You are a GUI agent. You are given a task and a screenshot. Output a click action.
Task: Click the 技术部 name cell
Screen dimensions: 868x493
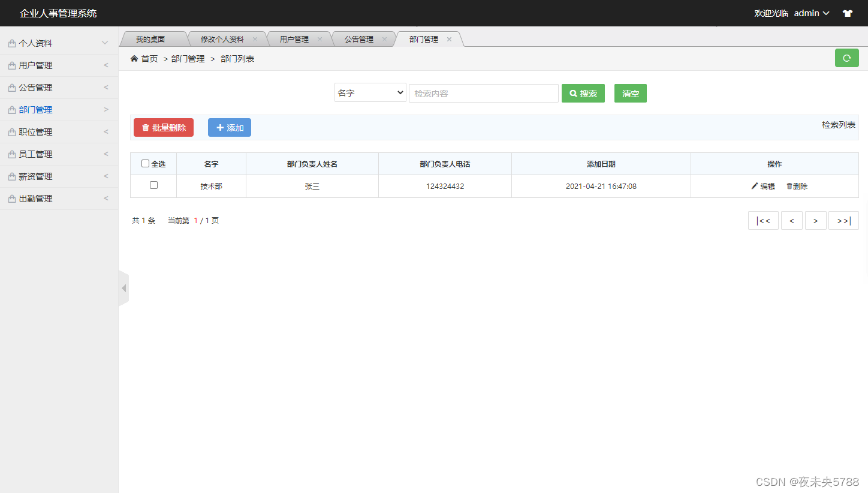pos(211,187)
